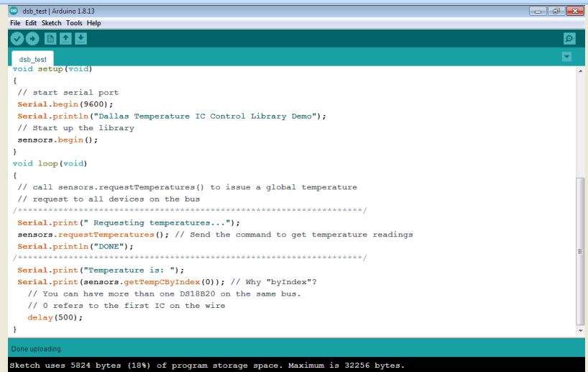Open a sketch with the Open arrow icon
This screenshot has width=588, height=372.
click(x=65, y=39)
